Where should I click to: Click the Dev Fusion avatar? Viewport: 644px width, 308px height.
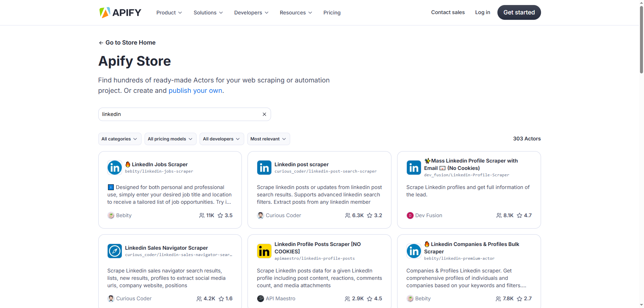pos(410,215)
